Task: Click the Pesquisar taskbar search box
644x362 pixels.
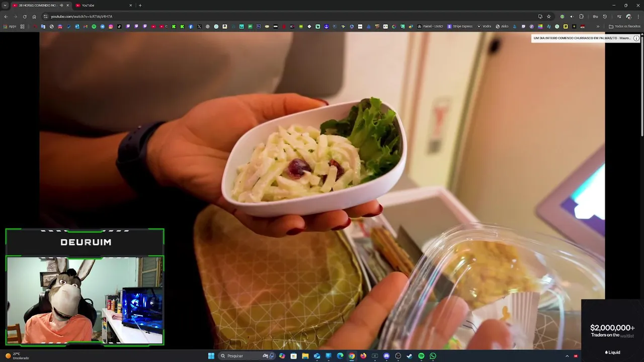Action: [x=248, y=356]
